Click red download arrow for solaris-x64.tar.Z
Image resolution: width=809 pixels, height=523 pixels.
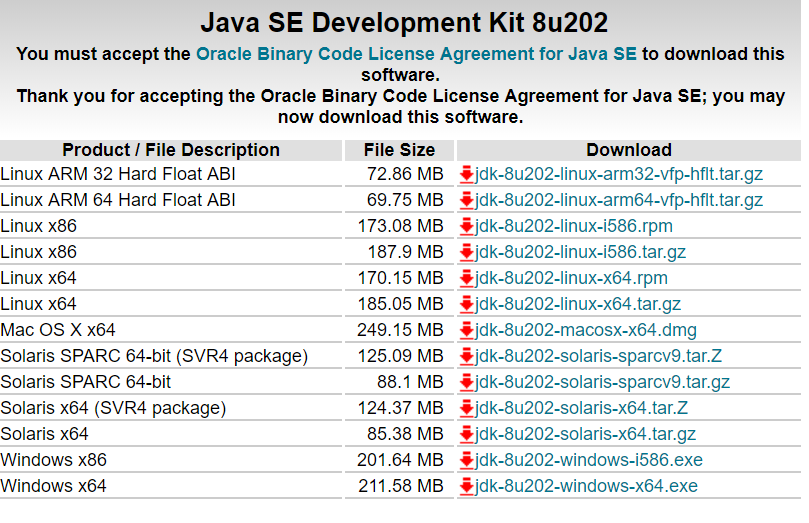pyautogui.click(x=466, y=408)
